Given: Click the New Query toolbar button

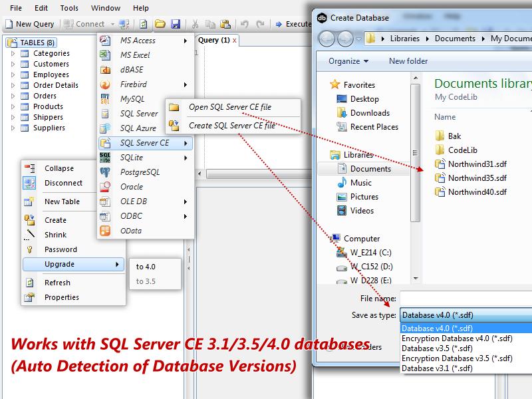Looking at the screenshot, I should click(x=30, y=24).
